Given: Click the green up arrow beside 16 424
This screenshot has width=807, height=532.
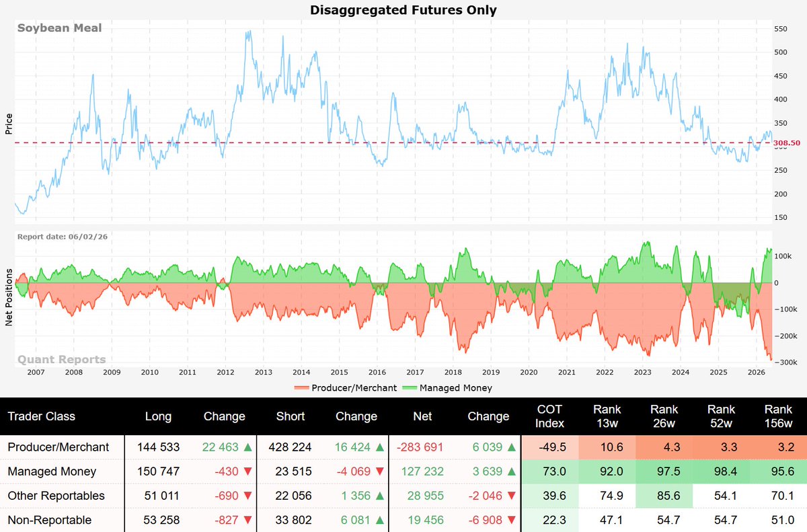Looking at the screenshot, I should coord(381,447).
